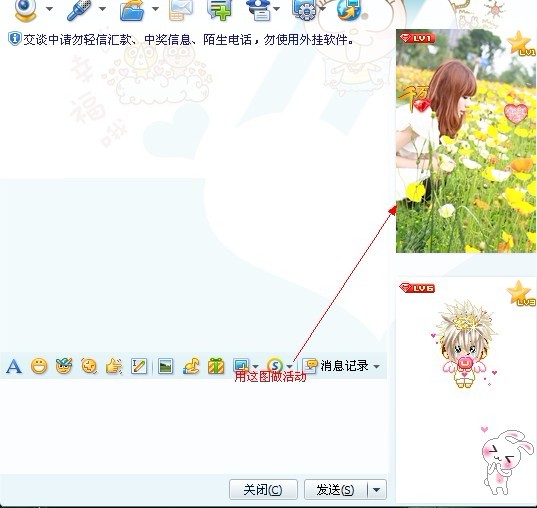Open the applications gear-monitor icon
The width and height of the screenshot is (537, 508).
click(x=304, y=10)
